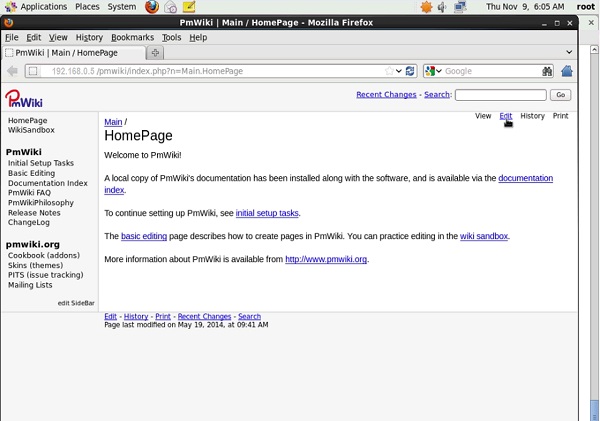Open the search engine selector dropdown
The width and height of the screenshot is (600, 421).
434,71
